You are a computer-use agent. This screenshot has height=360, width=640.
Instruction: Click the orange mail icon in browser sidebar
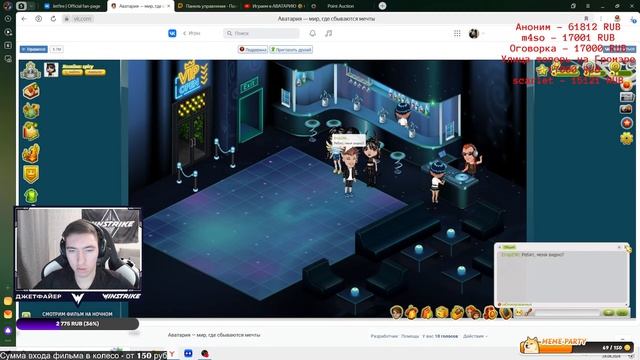point(8,314)
